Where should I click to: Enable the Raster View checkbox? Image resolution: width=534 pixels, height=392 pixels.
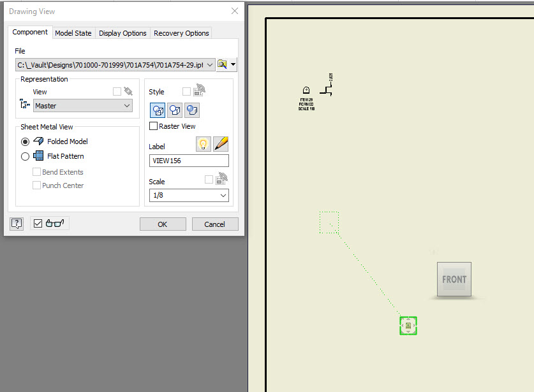coord(152,126)
